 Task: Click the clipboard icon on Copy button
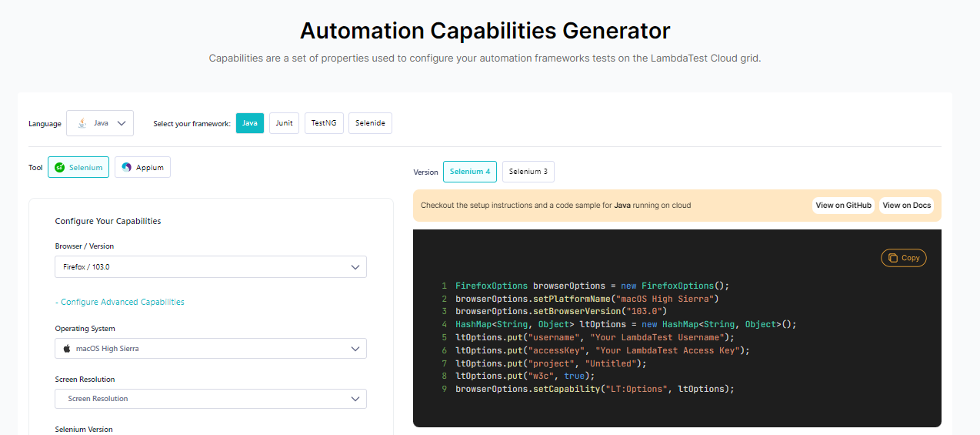tap(892, 258)
